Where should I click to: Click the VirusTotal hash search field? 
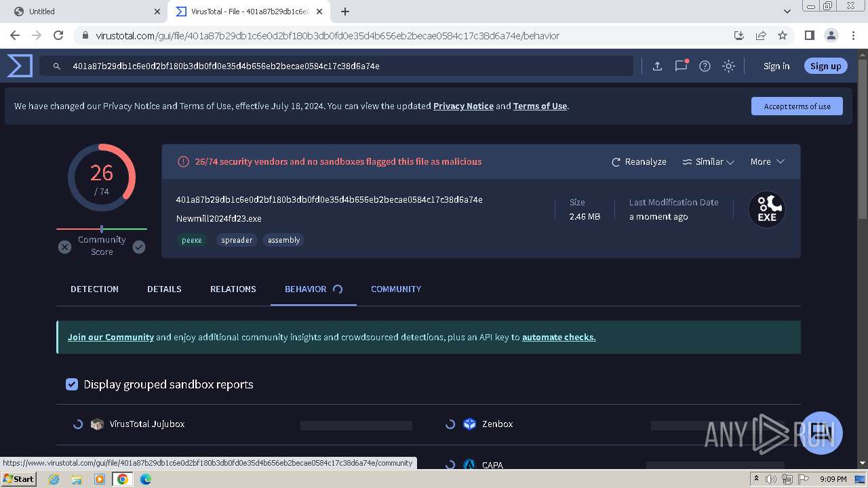336,66
